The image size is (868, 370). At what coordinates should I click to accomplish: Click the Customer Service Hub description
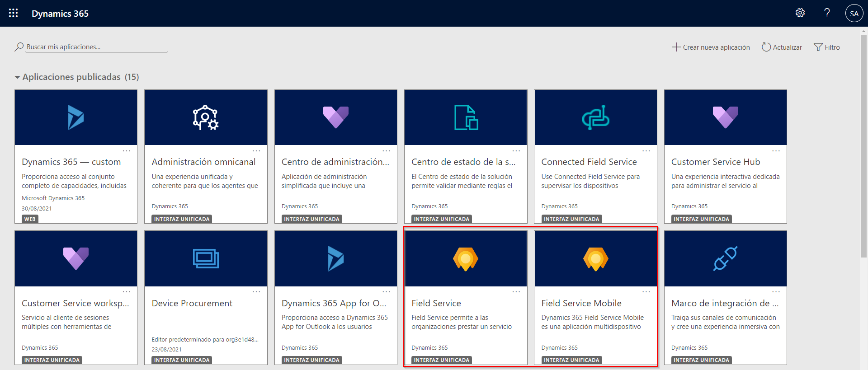click(x=726, y=181)
